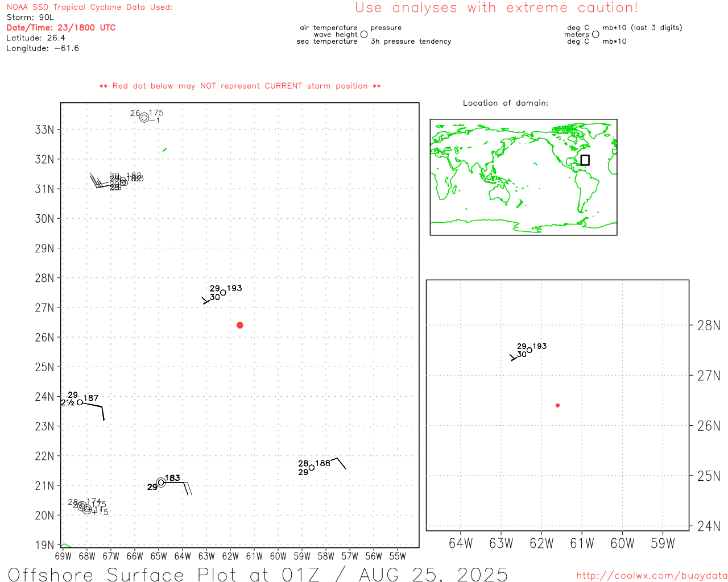The width and height of the screenshot is (728, 582).
Task: Click the 26N latitude label on main map
Action: (44, 337)
